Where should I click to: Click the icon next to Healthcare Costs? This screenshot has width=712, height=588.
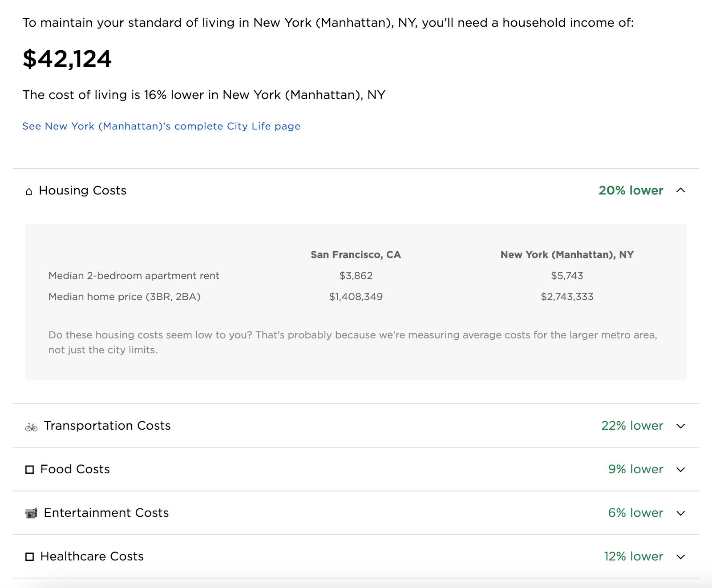point(29,556)
